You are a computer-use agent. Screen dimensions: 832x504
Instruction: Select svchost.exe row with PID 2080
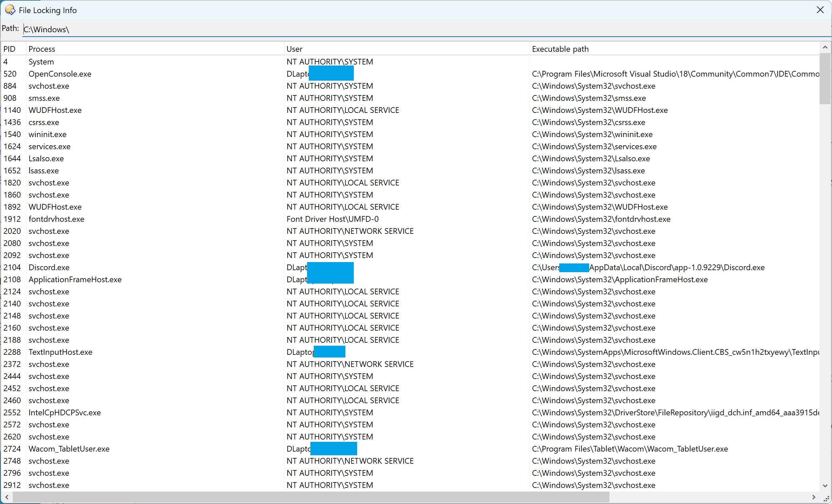410,243
